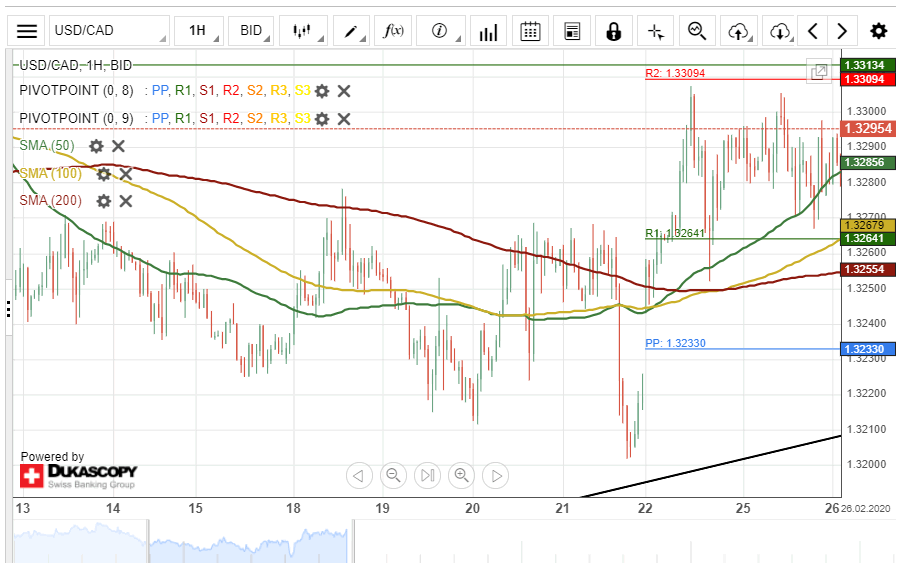Click the cloud upload save icon

738,31
